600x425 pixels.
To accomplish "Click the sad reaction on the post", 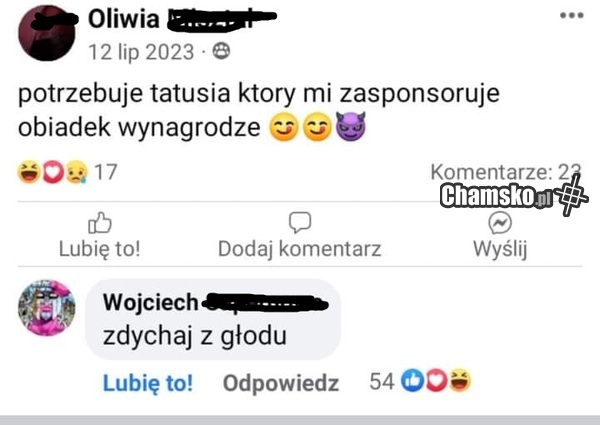I will click(77, 172).
